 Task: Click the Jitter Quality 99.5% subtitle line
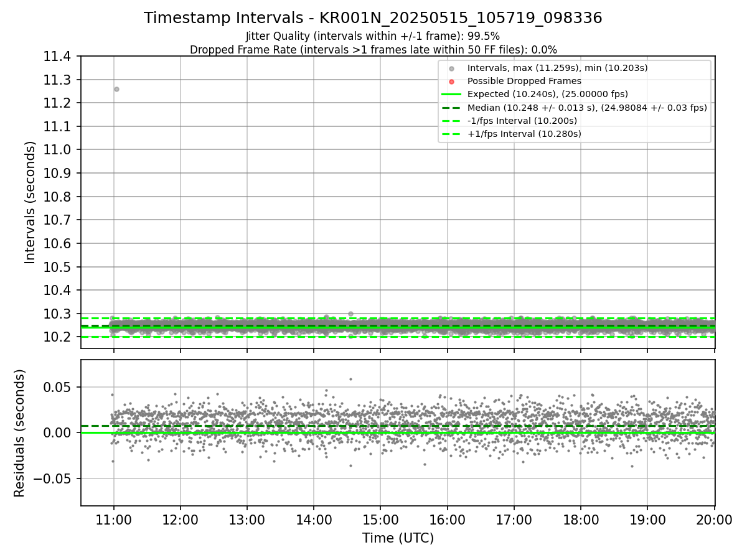tap(373, 36)
